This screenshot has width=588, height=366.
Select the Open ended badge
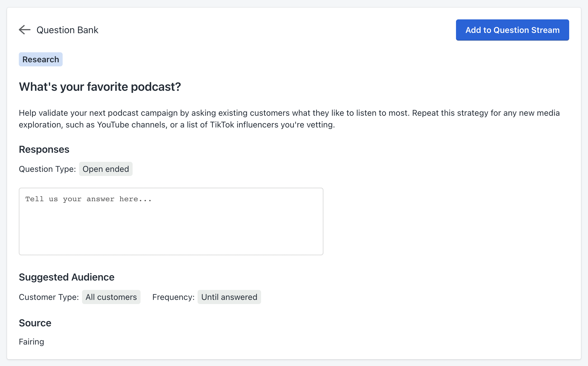(x=106, y=169)
